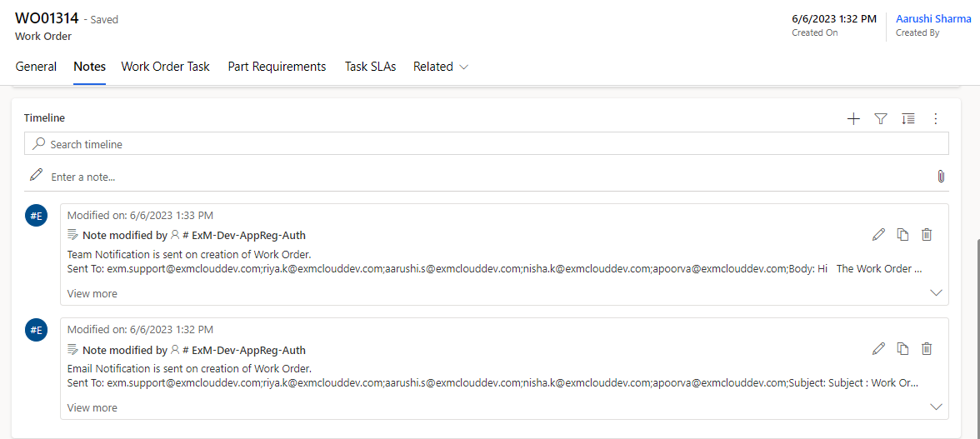Edit the Email Notification note with pencil

pos(878,349)
